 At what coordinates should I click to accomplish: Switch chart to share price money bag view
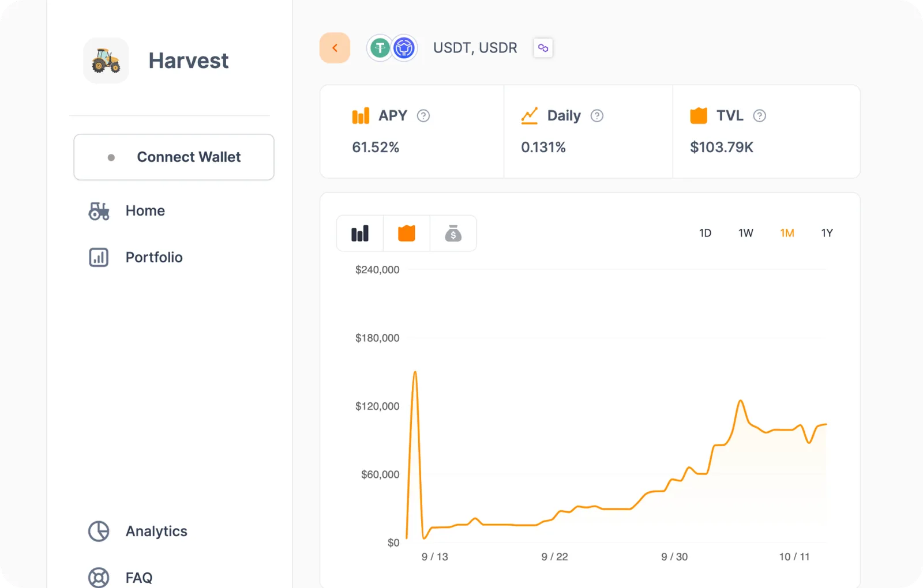pos(453,233)
